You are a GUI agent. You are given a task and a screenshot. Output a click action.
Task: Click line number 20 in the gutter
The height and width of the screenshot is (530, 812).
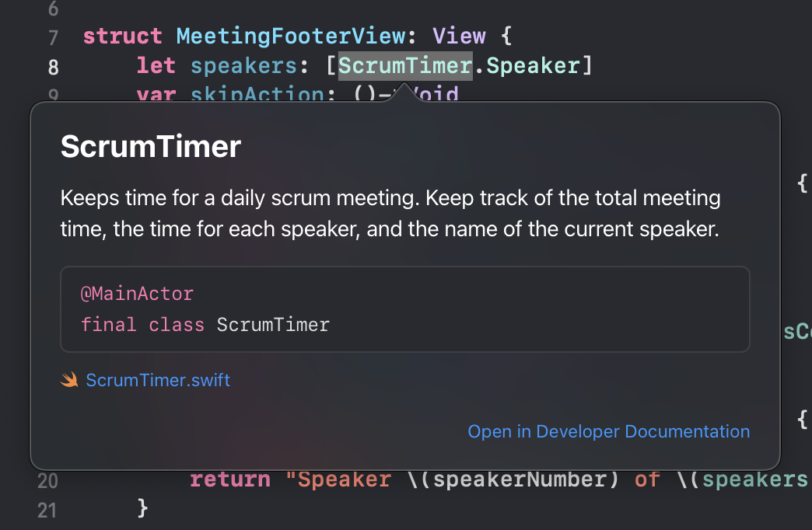(x=47, y=481)
